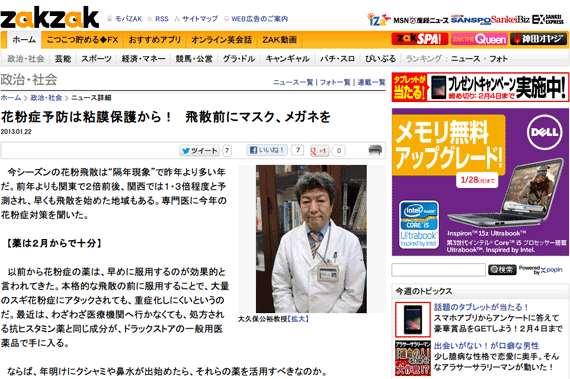This screenshot has height=379, width=570.
Task: Select the オンライン英会話 tab
Action: [x=221, y=40]
